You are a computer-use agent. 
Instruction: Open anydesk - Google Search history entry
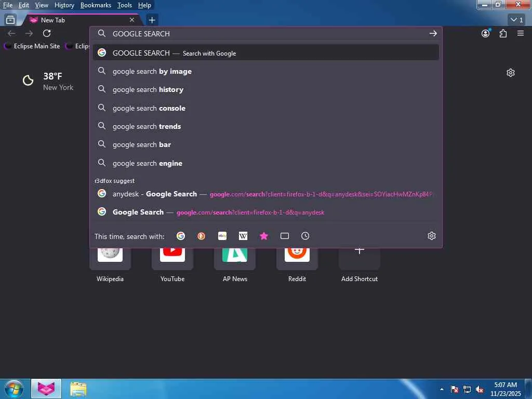pos(266,194)
